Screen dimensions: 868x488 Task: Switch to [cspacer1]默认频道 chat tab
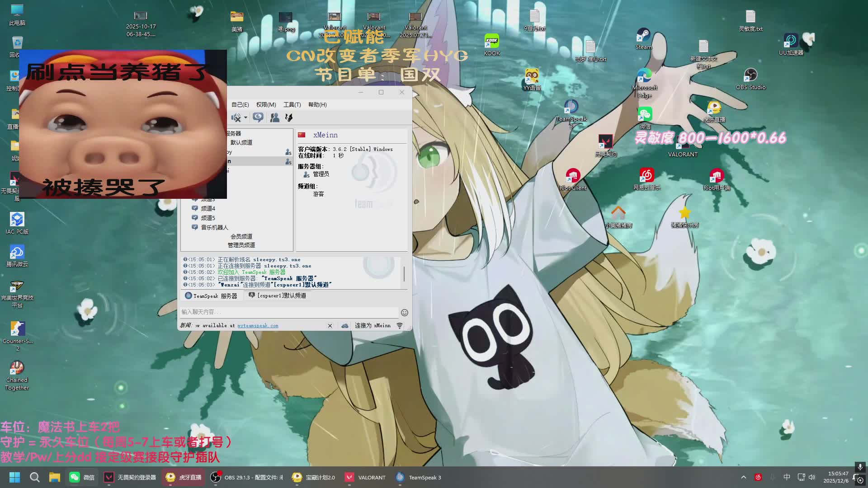[x=278, y=296]
